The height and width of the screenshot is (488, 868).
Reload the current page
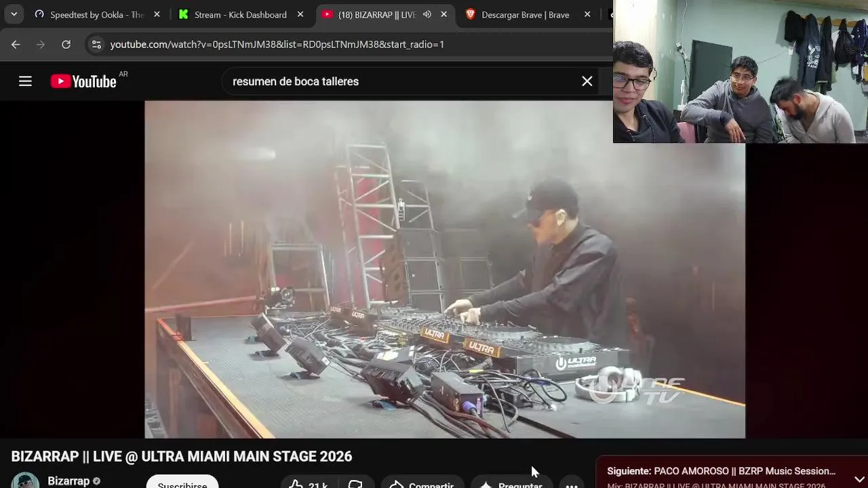[66, 44]
